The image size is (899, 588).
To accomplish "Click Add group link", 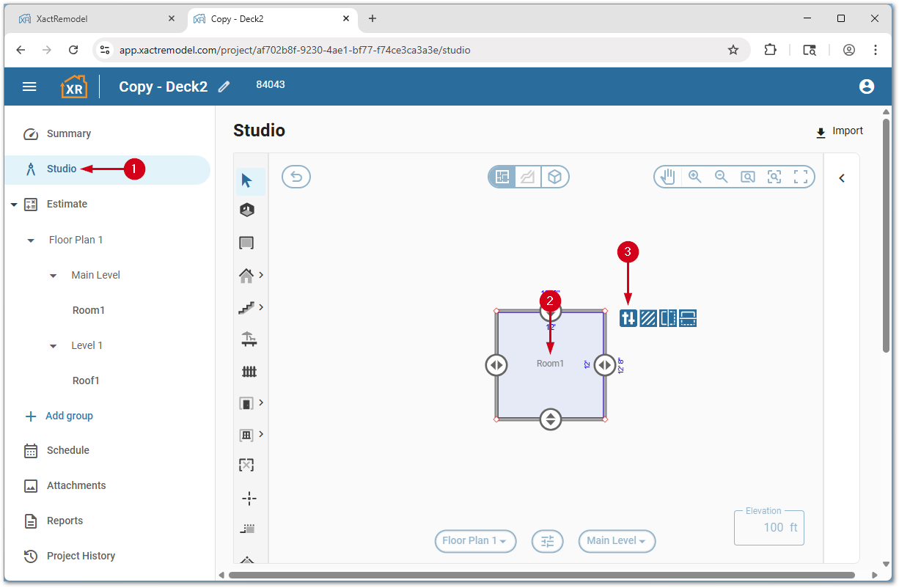I will (x=69, y=416).
